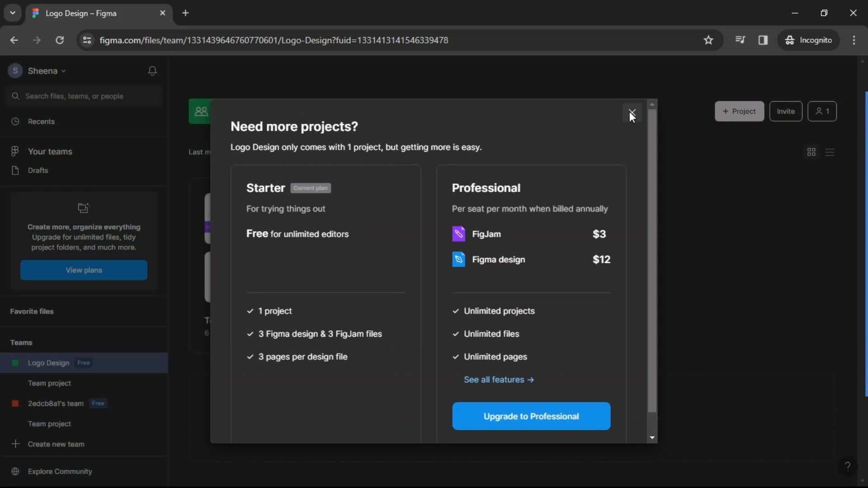View site information icon in address bar

pos(87,40)
